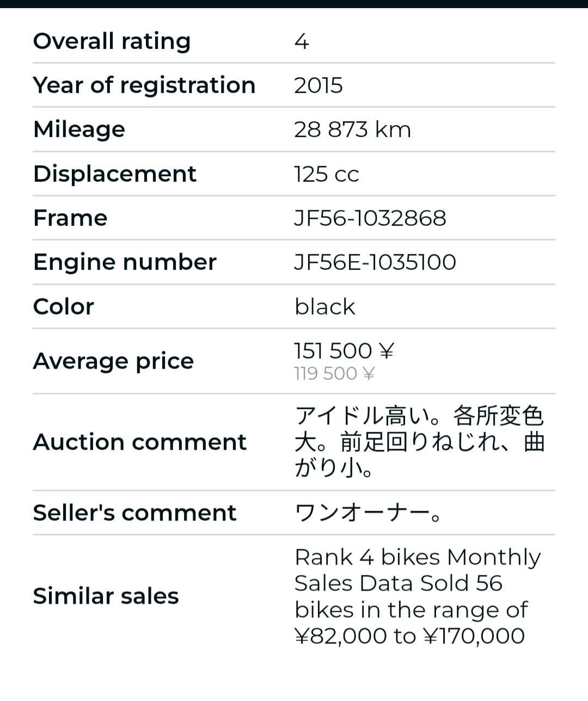Click the Frame label
The image size is (588, 701).
pyautogui.click(x=70, y=218)
